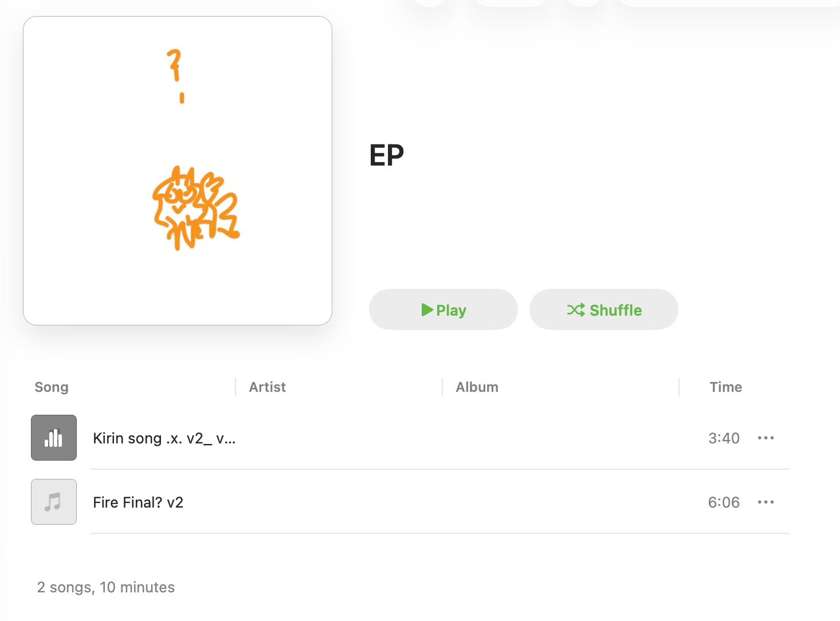Sort by the Song column header
The image size is (840, 621).
[x=52, y=387]
